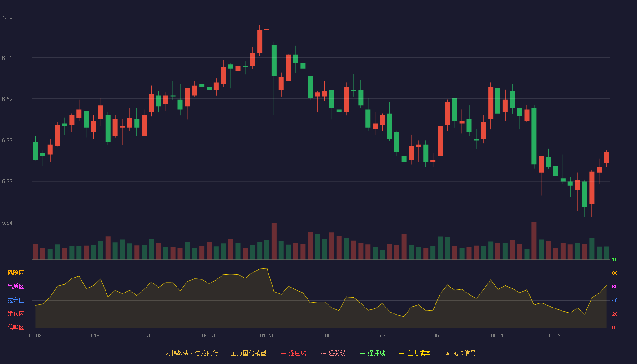This screenshot has height=364, width=637.
Task: Click the 低吸区 zone label
Action: click(15, 327)
